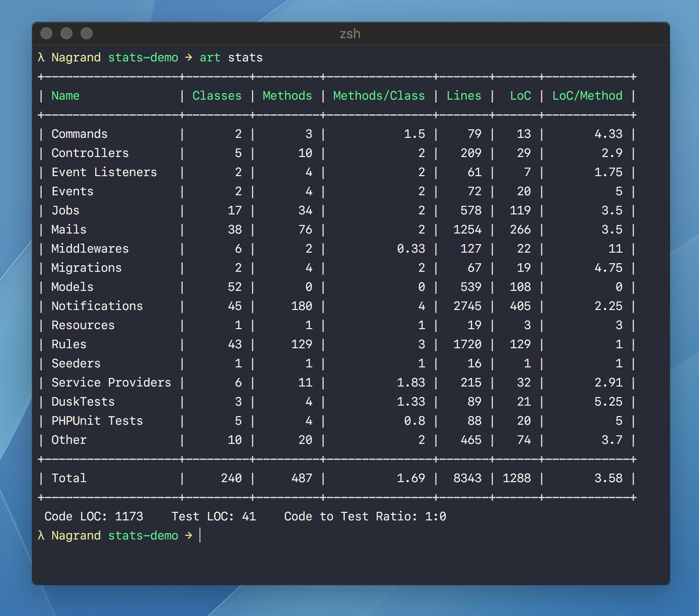Click the red close traffic light
Viewport: 699px width, 616px height.
[46, 33]
